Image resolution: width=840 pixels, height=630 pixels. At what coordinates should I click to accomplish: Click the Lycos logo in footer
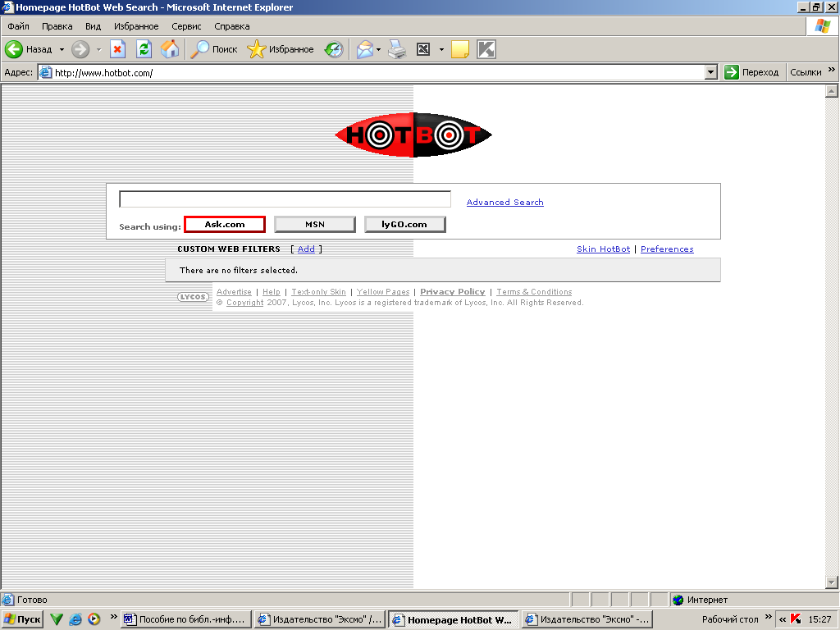click(194, 297)
